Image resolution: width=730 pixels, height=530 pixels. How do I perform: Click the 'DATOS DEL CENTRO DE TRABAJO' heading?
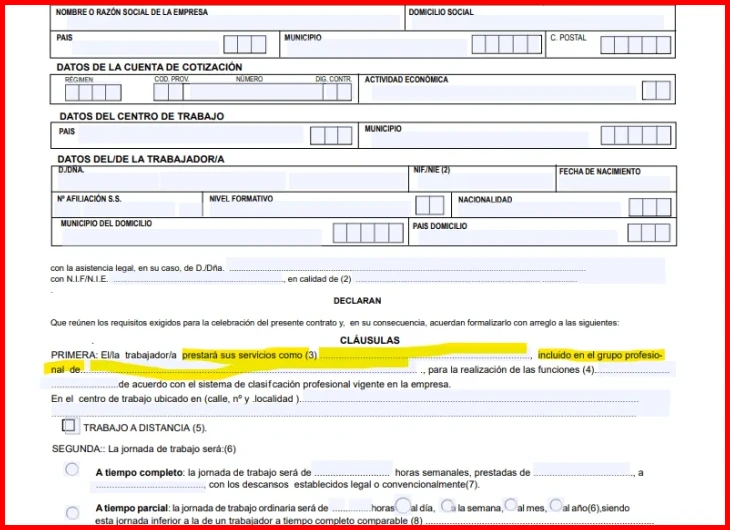click(142, 116)
